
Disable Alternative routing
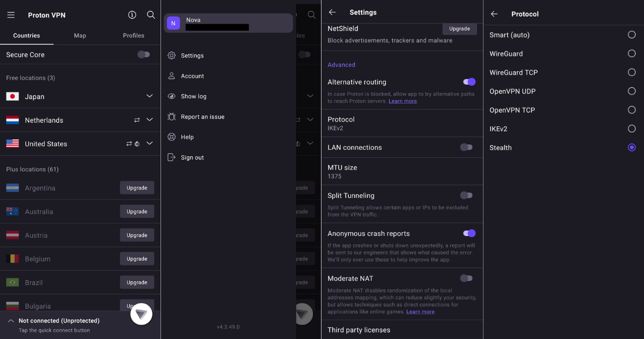[468, 81]
